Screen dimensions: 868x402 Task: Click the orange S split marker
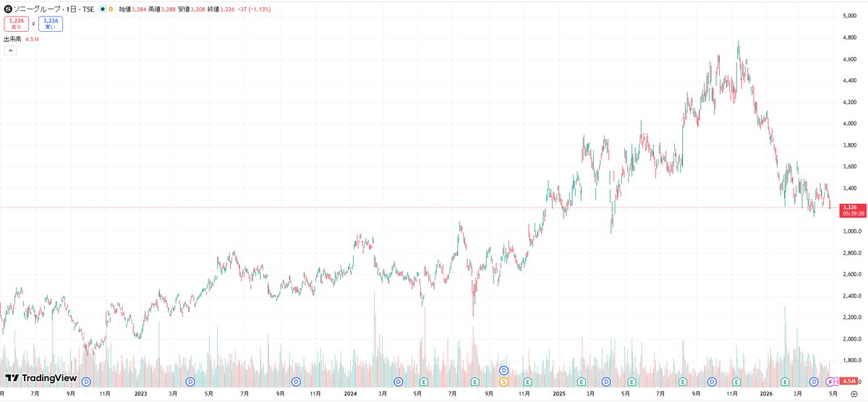coord(504,381)
